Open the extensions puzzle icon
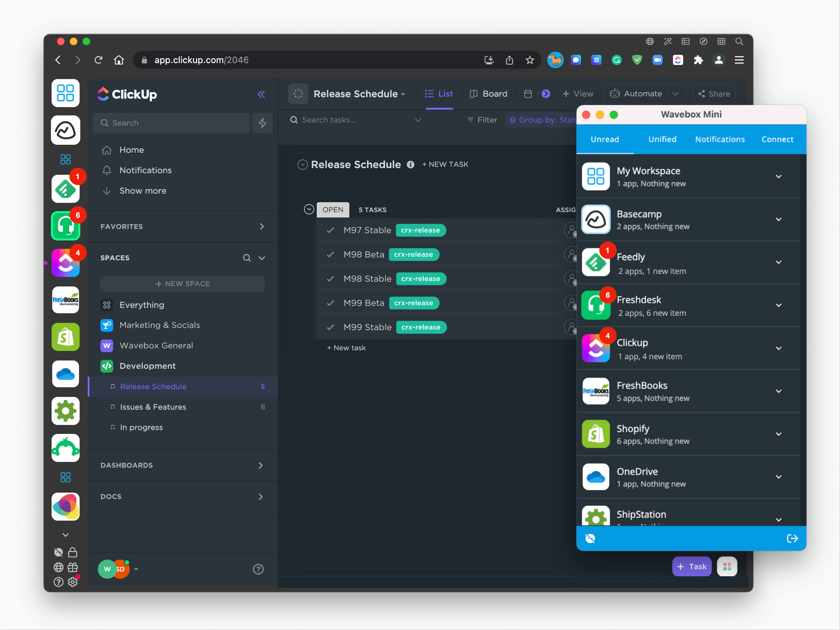The height and width of the screenshot is (630, 840). pyautogui.click(x=698, y=60)
